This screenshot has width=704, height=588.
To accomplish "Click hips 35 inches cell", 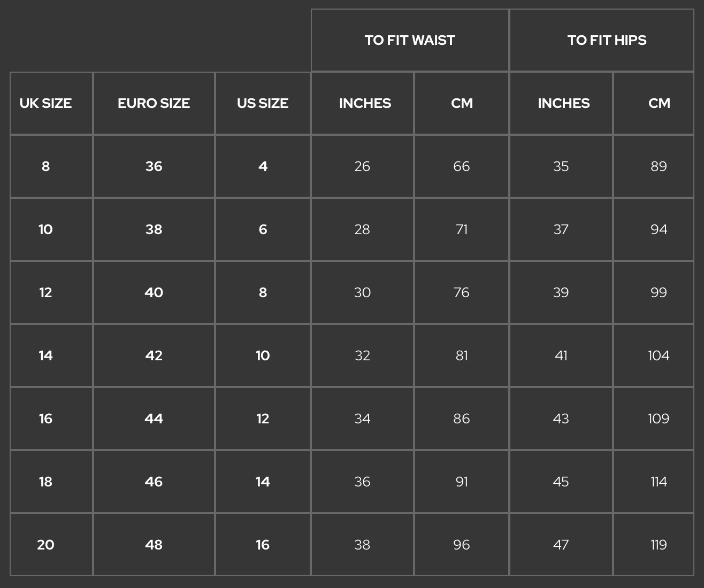I will (x=561, y=166).
